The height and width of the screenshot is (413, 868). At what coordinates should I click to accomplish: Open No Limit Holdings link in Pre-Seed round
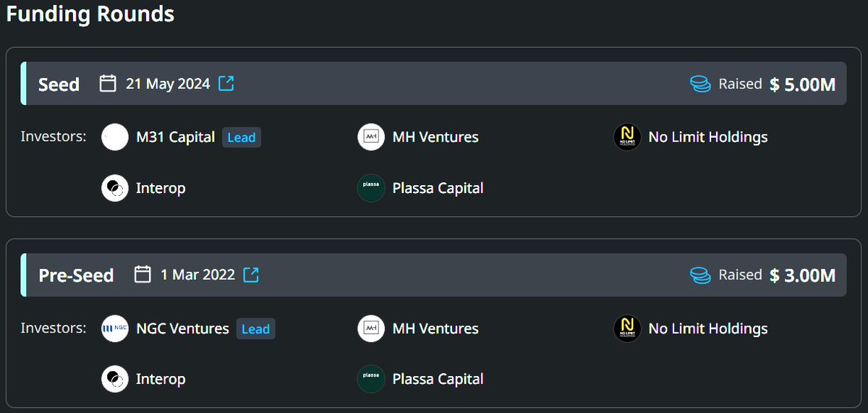[x=708, y=328]
